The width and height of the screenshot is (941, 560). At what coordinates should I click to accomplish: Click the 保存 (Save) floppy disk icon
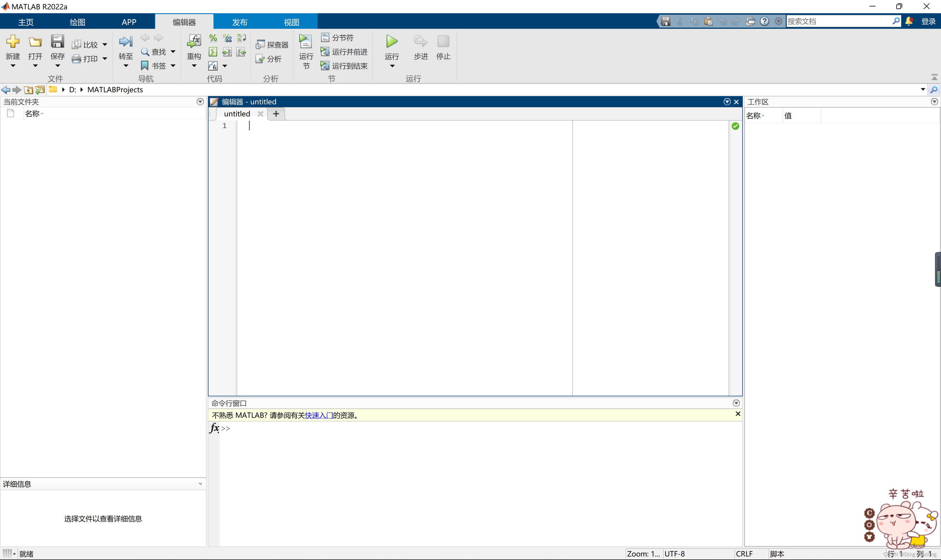click(57, 41)
